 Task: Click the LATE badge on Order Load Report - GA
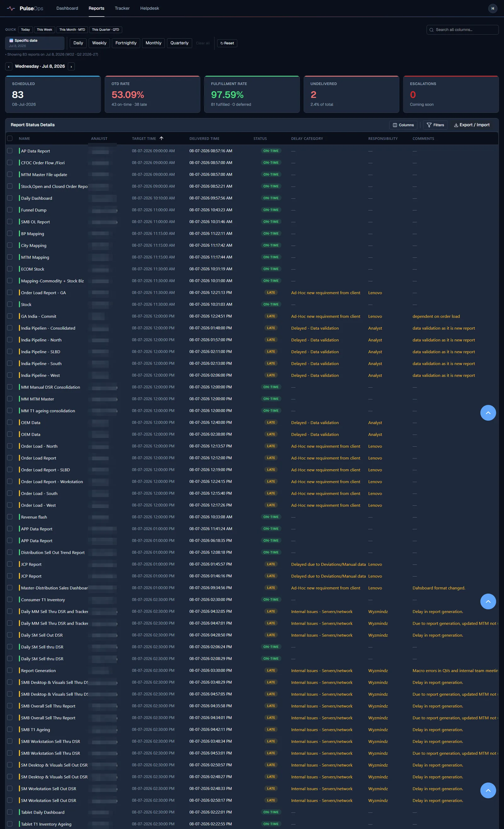click(x=271, y=292)
